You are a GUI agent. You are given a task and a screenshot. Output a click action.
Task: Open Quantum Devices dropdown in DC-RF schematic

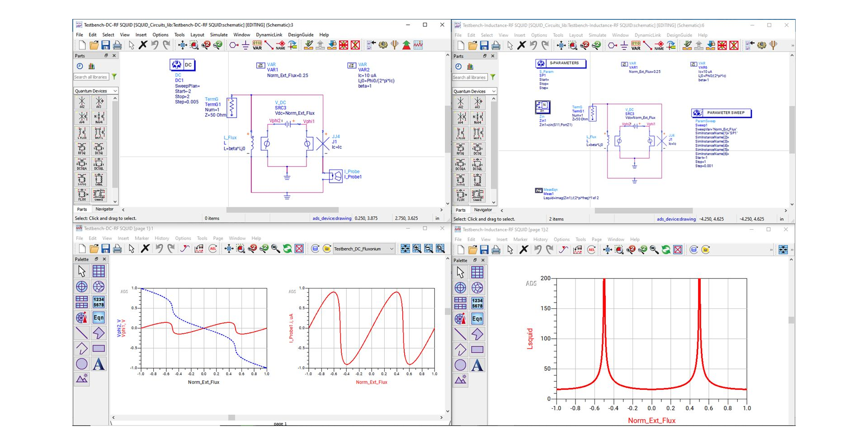tap(96, 91)
